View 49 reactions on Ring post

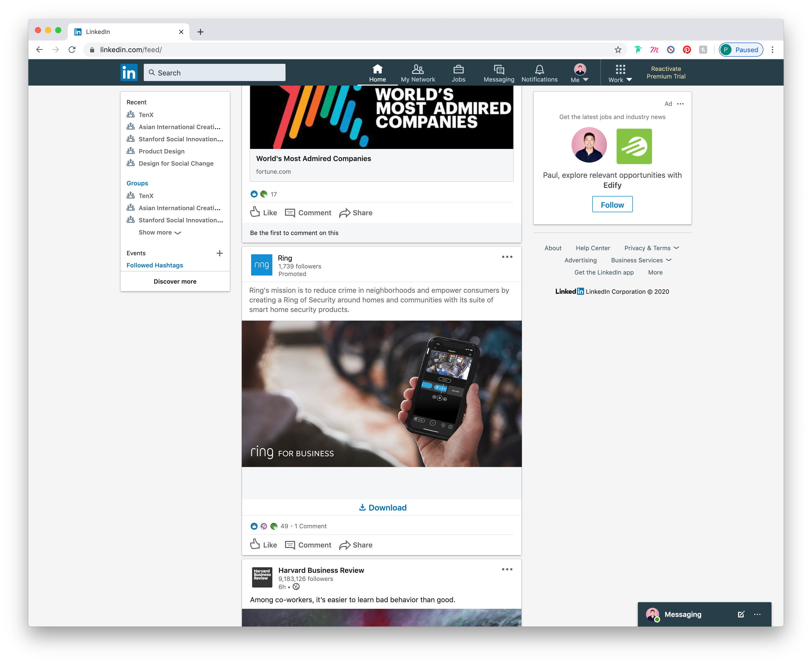[x=285, y=526]
